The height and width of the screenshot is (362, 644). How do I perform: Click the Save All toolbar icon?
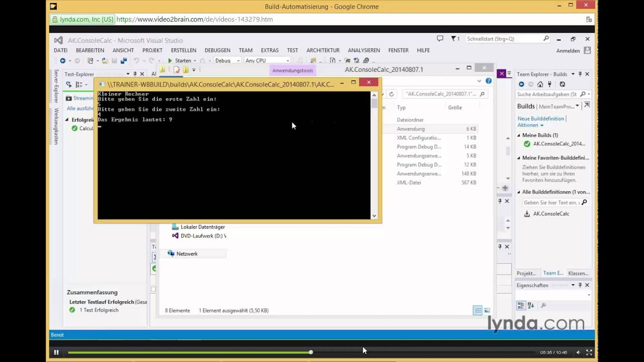[124, 61]
